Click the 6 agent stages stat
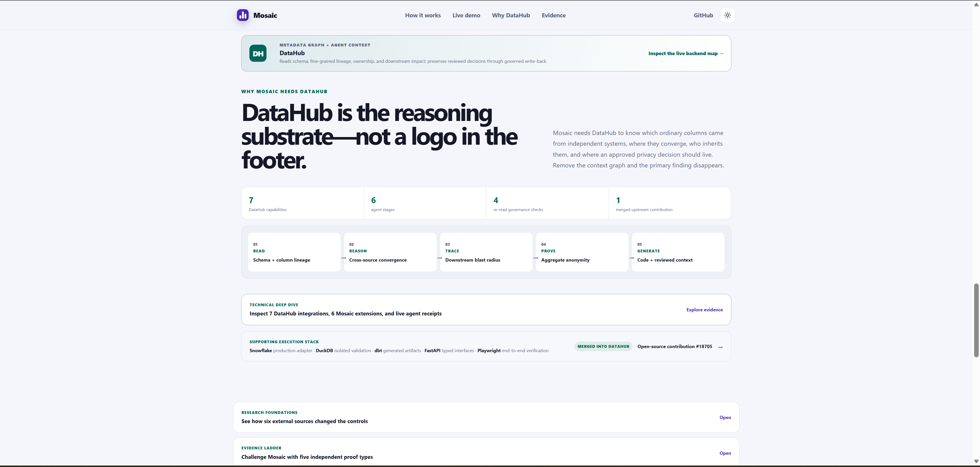The height and width of the screenshot is (467, 980). point(425,203)
